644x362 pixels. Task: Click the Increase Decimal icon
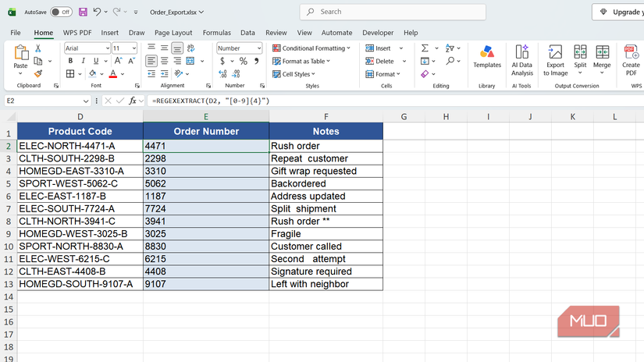pyautogui.click(x=222, y=74)
